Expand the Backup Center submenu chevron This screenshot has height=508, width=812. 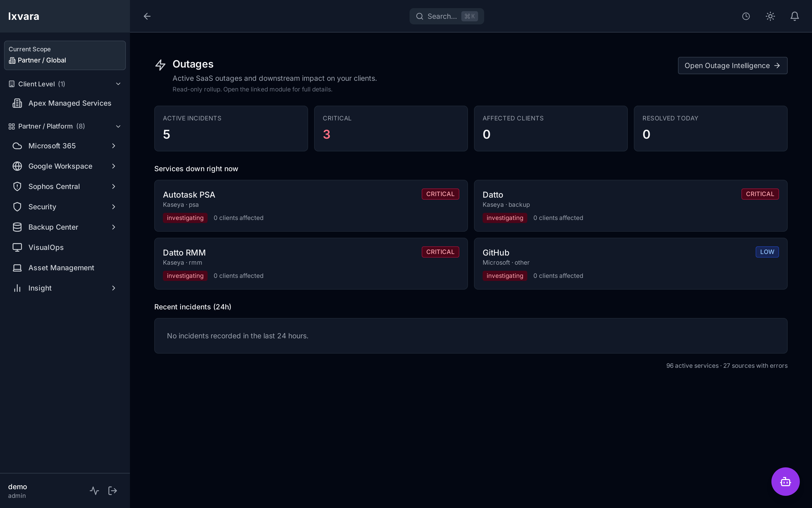coord(113,227)
